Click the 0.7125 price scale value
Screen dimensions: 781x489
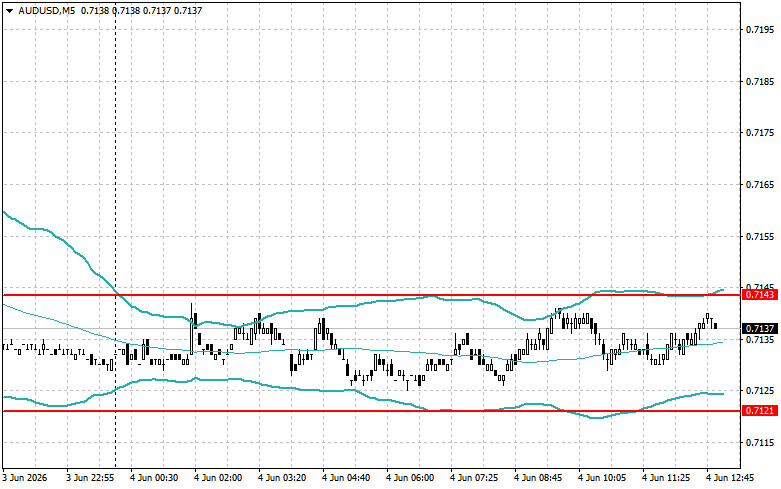pos(760,390)
